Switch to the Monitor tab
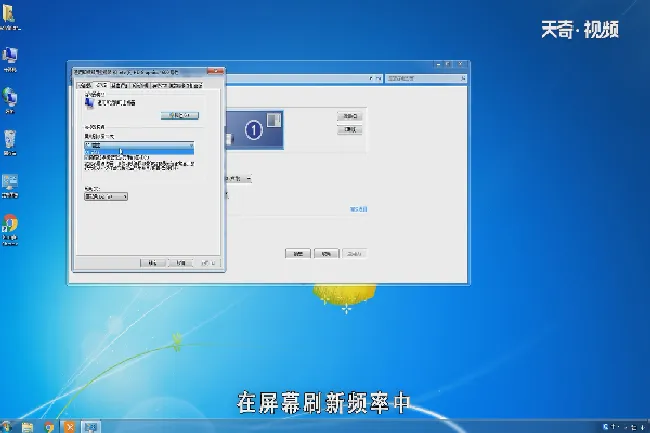 pos(101,85)
